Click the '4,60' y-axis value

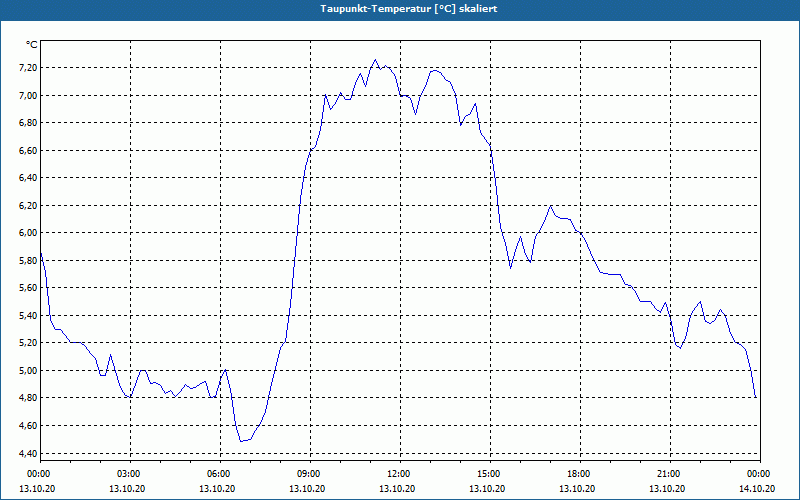[x=28, y=426]
